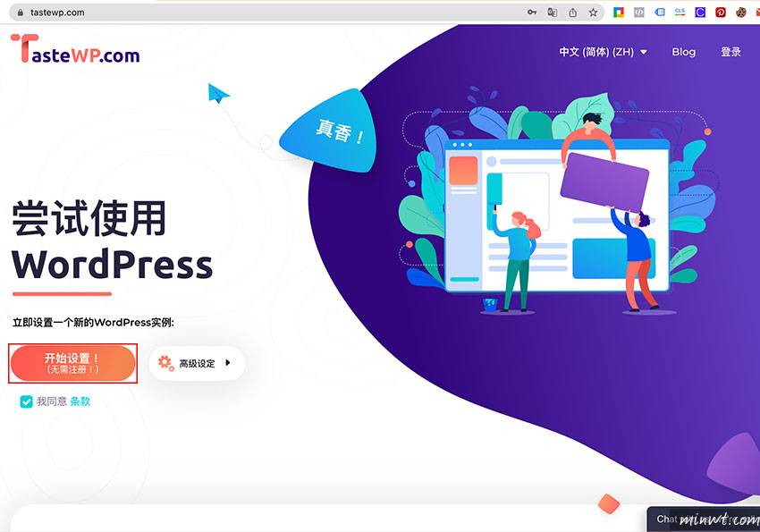
Task: Open the 中文 (简体) language dropdown
Action: pos(602,52)
